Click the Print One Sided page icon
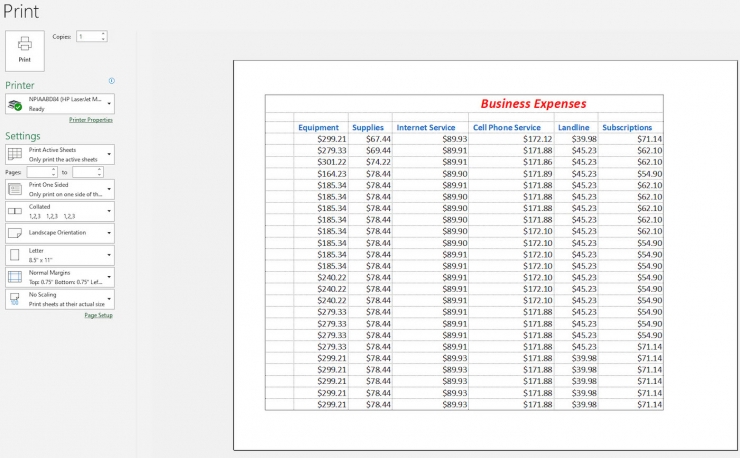The width and height of the screenshot is (740, 458). pyautogui.click(x=15, y=189)
